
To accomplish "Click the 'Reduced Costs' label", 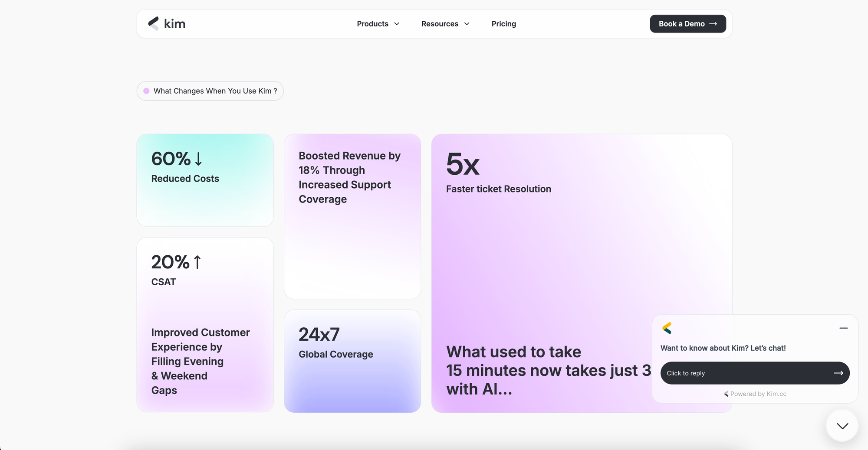I will click(185, 179).
